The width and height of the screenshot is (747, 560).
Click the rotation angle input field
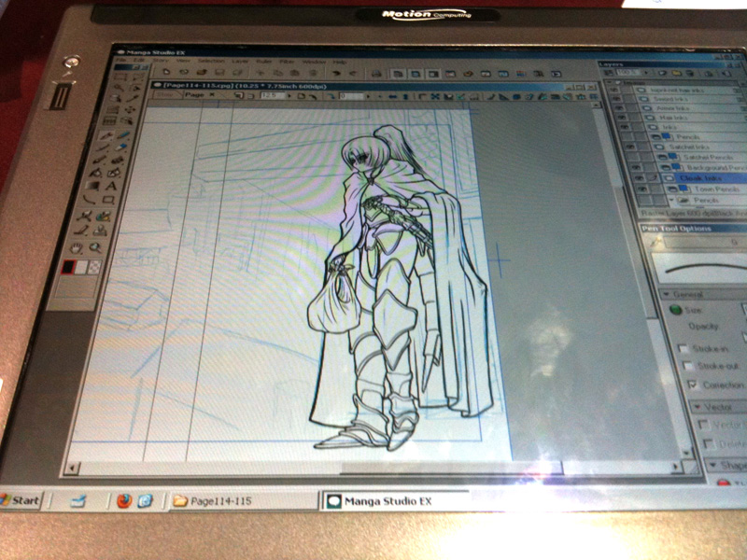click(x=352, y=96)
